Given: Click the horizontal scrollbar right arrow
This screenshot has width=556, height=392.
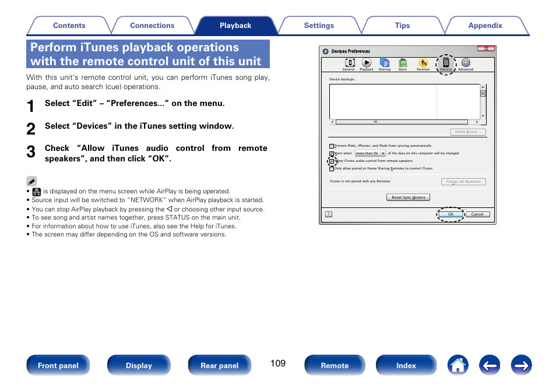Looking at the screenshot, I should (x=477, y=122).
